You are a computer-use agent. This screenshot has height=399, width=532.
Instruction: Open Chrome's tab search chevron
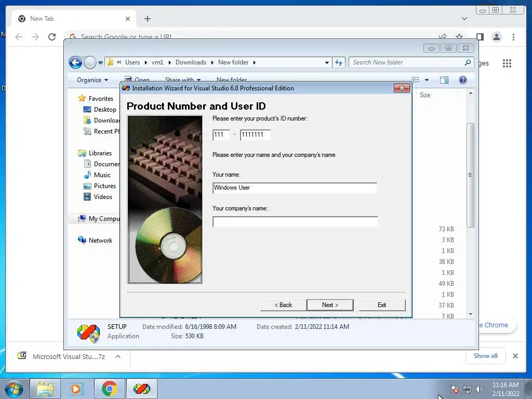point(464,19)
